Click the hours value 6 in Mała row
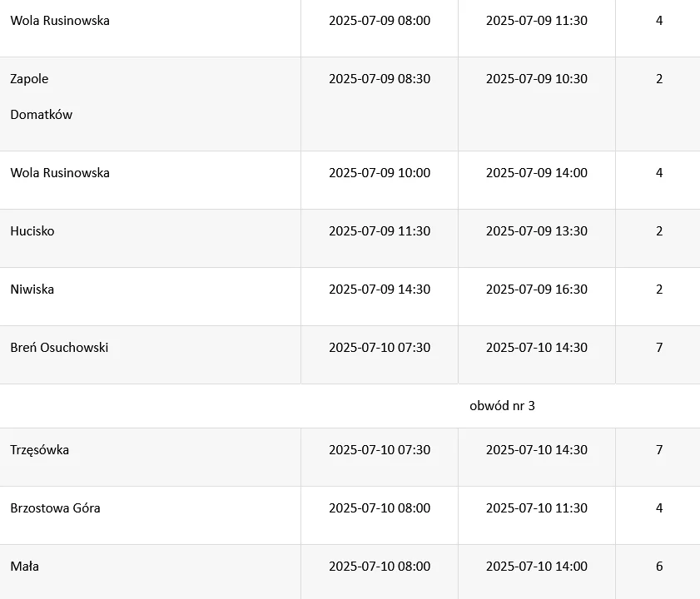The width and height of the screenshot is (700, 599). (x=659, y=567)
